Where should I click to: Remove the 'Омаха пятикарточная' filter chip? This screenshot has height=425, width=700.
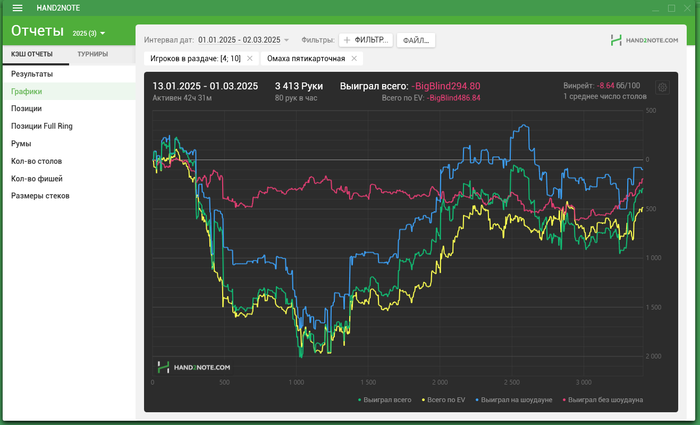coord(354,58)
